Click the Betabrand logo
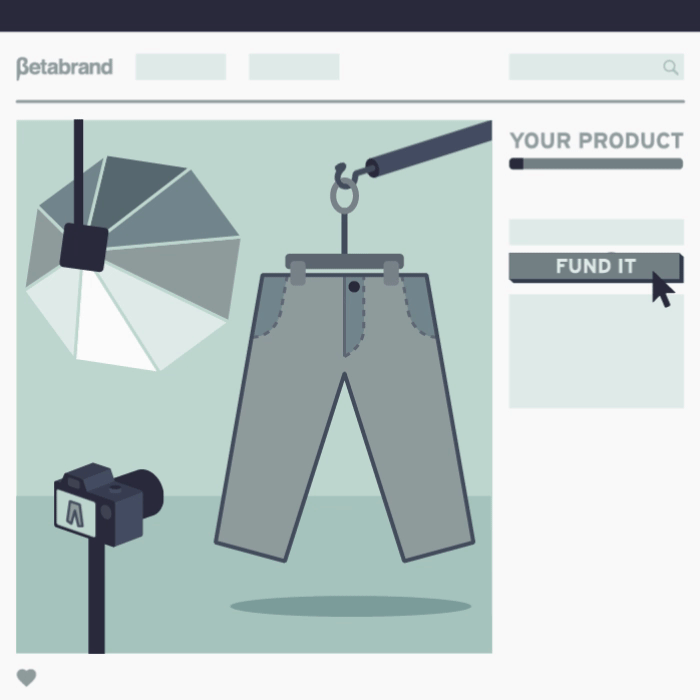Image resolution: width=700 pixels, height=700 pixels. pos(64,67)
